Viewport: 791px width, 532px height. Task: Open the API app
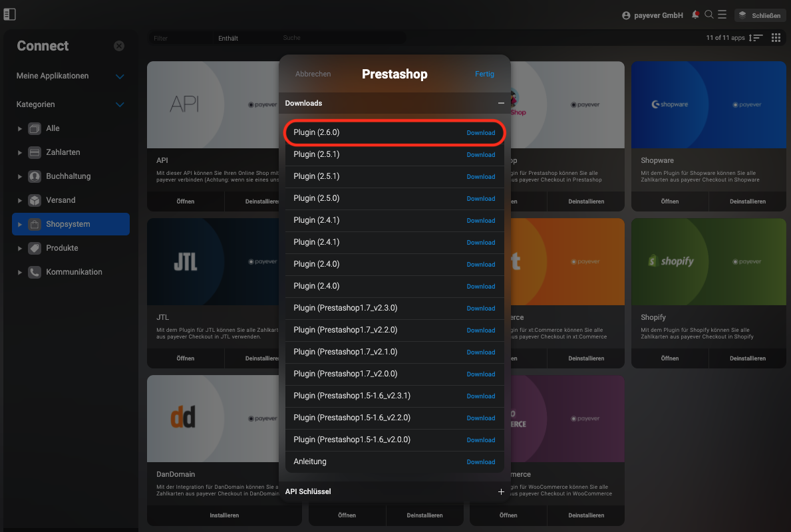click(x=185, y=201)
